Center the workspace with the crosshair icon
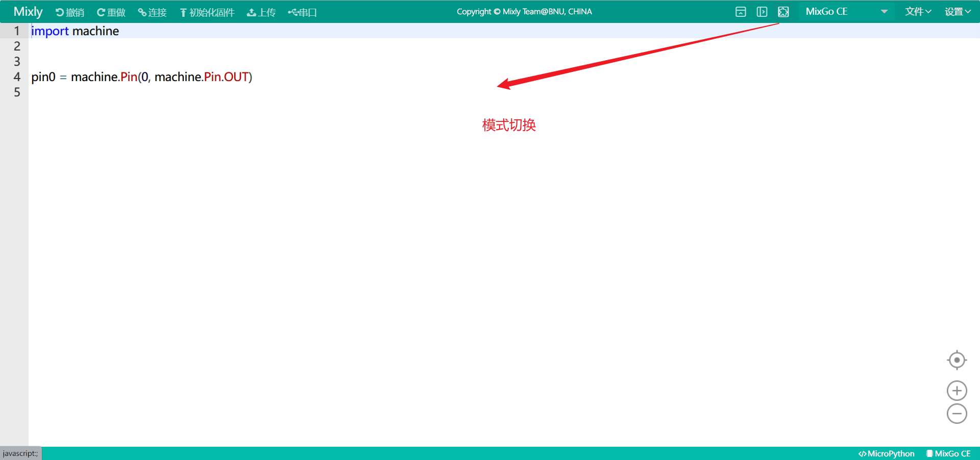The height and width of the screenshot is (460, 980). click(x=957, y=360)
